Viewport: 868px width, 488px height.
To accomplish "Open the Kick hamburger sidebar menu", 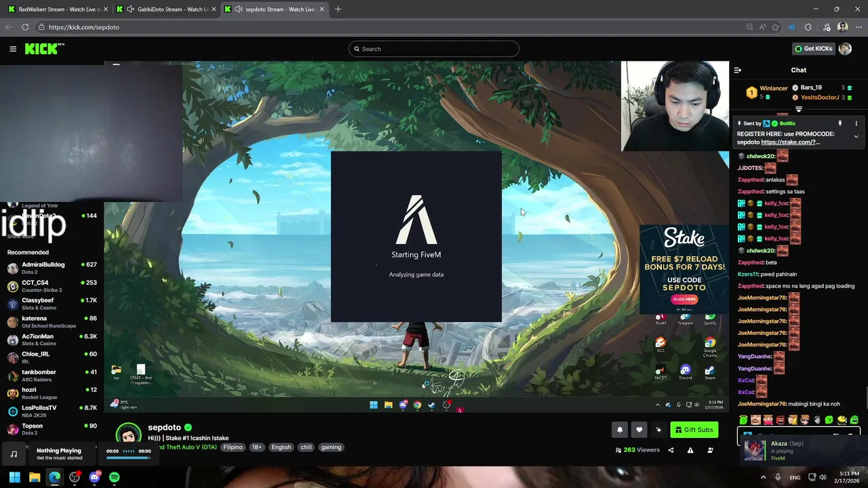I will pos(13,49).
